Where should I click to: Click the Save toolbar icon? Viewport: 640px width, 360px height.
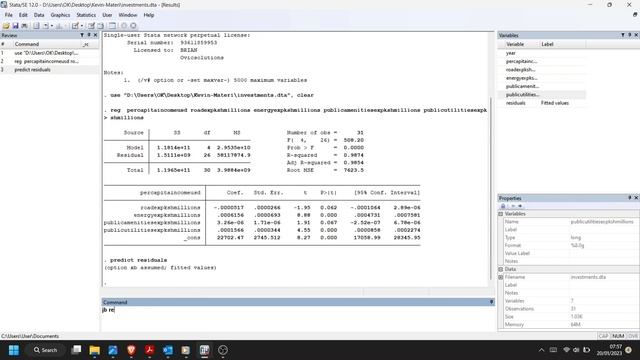pos(16,26)
